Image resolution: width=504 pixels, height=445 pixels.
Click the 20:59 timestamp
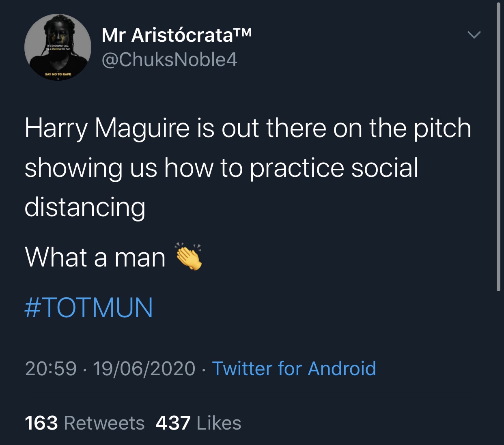coord(51,368)
